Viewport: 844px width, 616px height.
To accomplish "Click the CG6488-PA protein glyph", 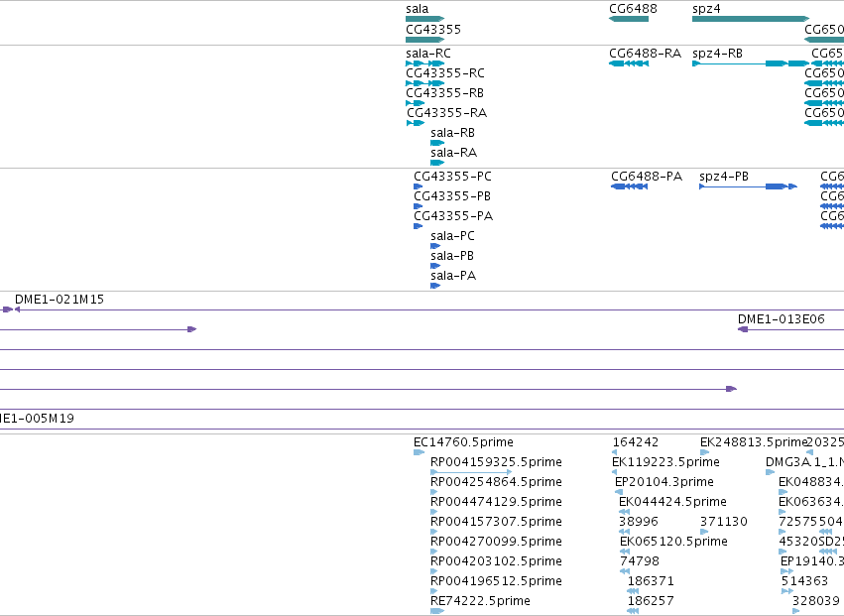I will coord(629,186).
